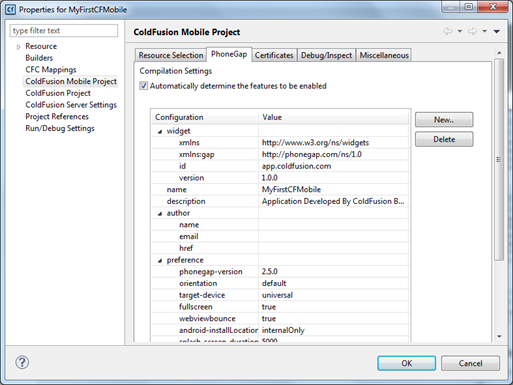Collapse the widget configuration node
The height and width of the screenshot is (385, 513).
160,132
